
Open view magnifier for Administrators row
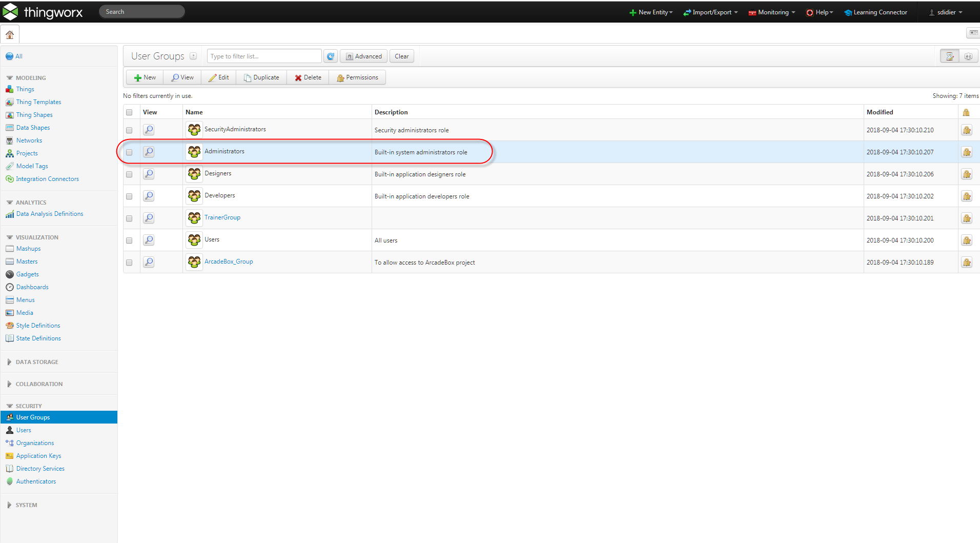[149, 152]
